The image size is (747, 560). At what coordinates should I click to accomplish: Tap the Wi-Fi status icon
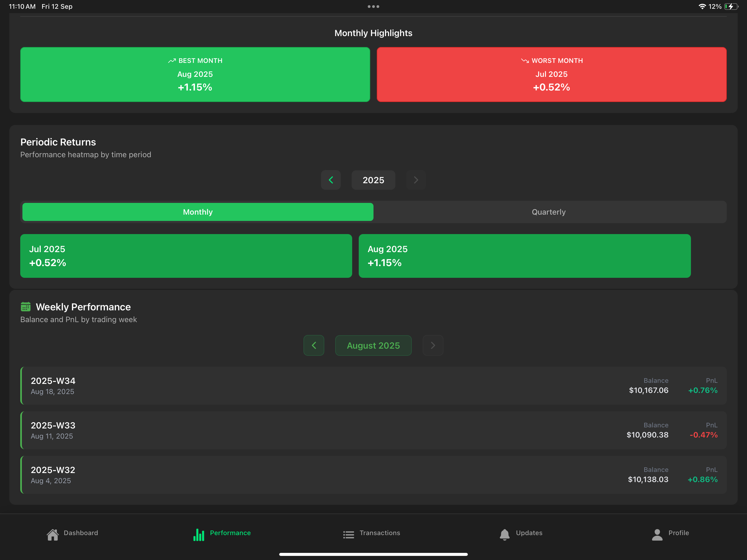(x=702, y=6)
